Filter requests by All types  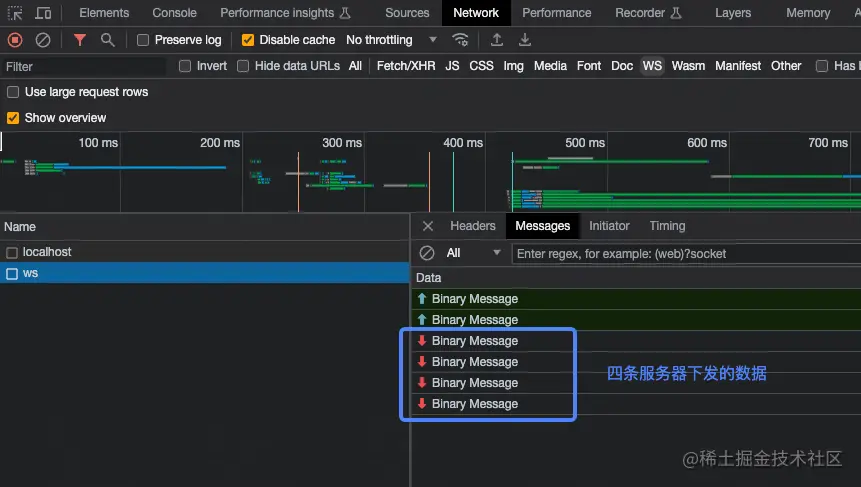(x=355, y=66)
